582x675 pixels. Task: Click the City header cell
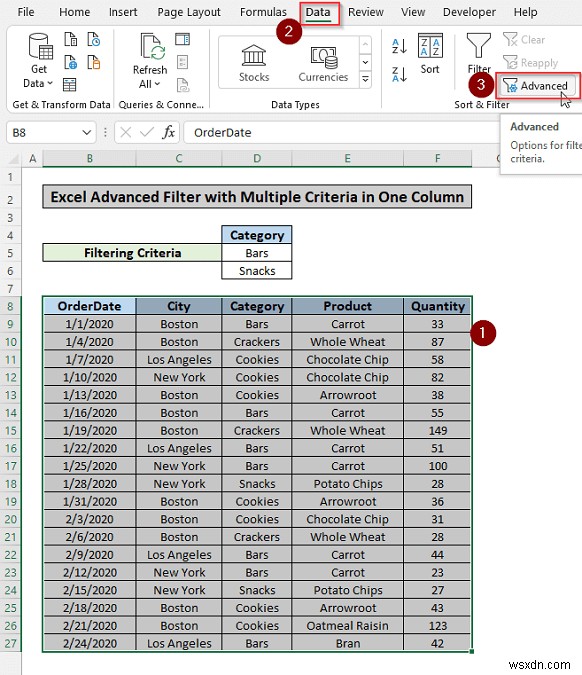[179, 306]
